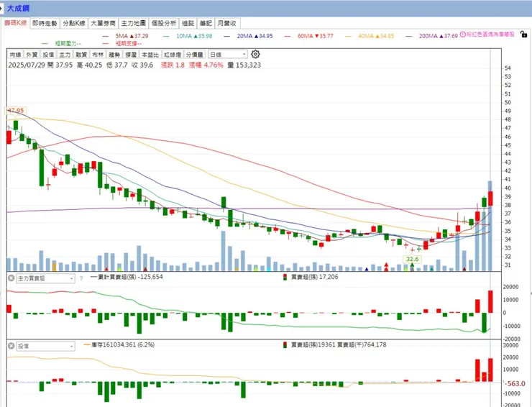Toggle the 外資 overlay button
The height and width of the screenshot is (407, 532).
[x=32, y=55]
